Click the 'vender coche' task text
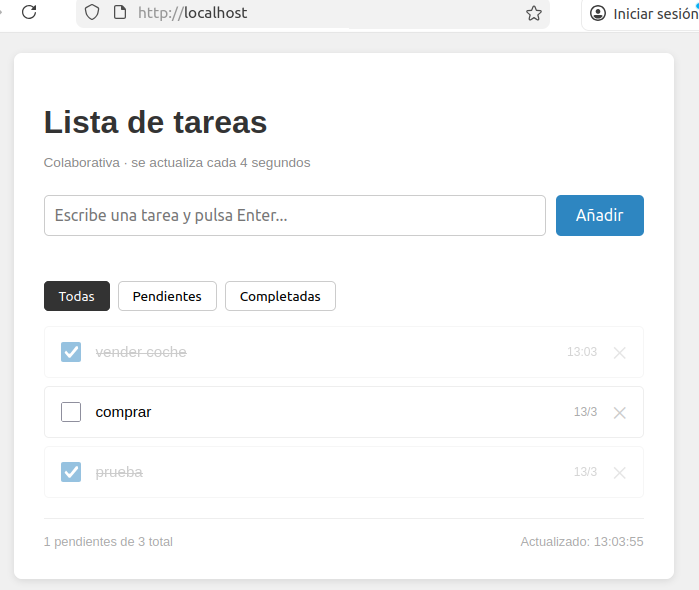 (141, 352)
